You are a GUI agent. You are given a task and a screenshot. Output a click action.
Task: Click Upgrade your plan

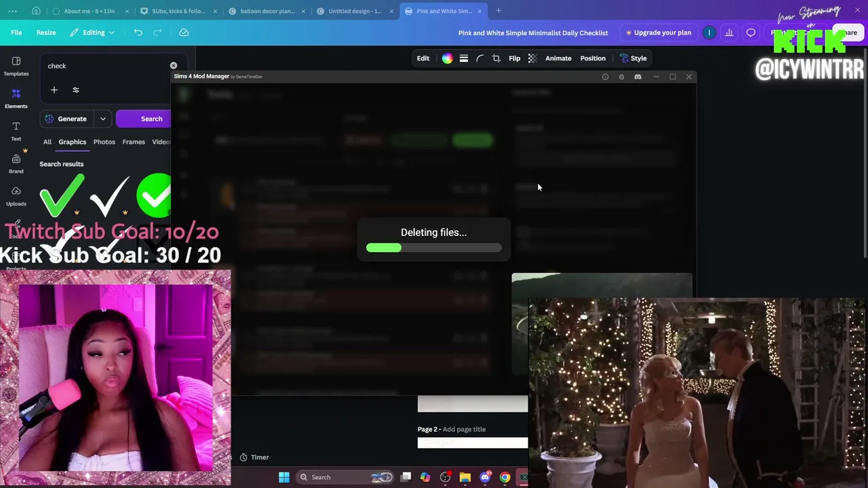(x=658, y=33)
